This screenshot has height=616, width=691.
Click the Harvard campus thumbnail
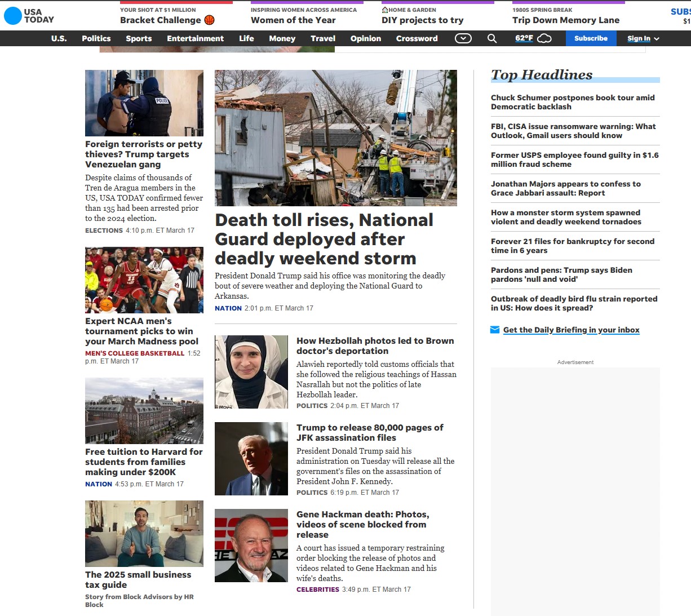pyautogui.click(x=144, y=411)
